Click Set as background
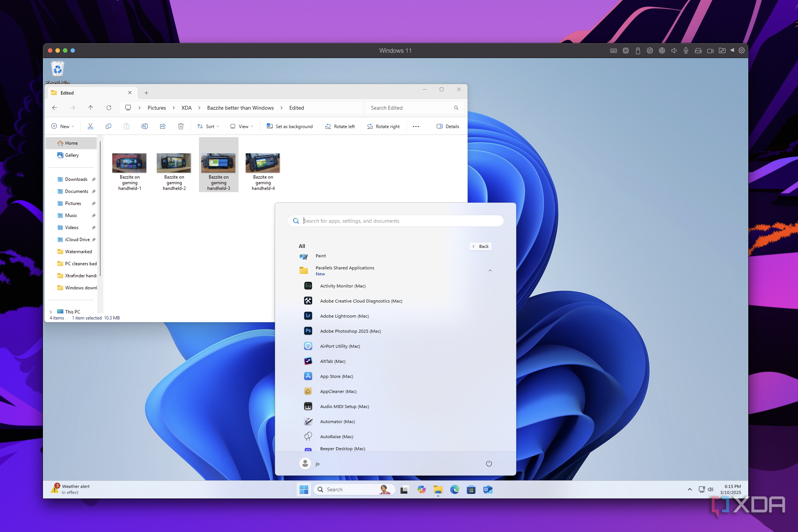Image resolution: width=798 pixels, height=532 pixels. point(290,127)
